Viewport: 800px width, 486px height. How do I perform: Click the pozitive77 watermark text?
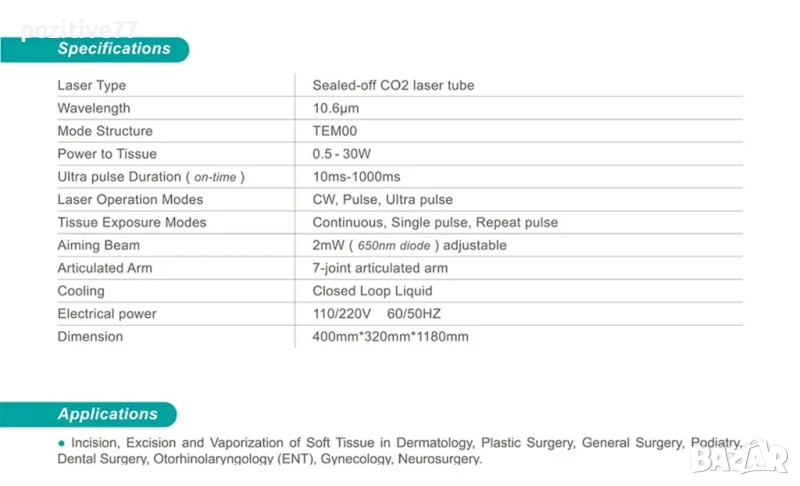78,30
